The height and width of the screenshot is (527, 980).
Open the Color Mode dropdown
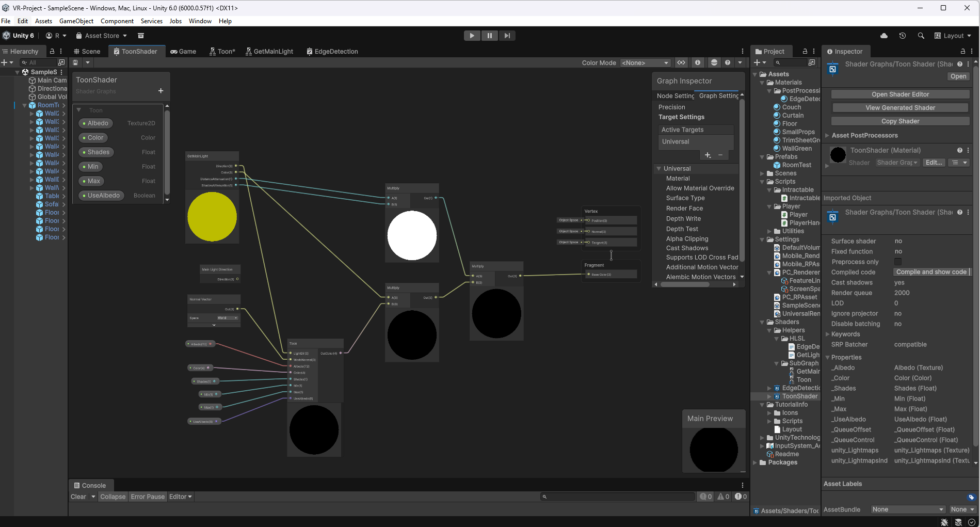tap(645, 62)
